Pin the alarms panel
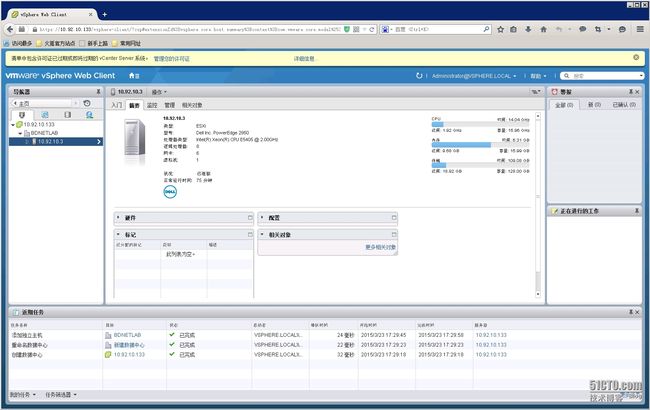650x410 pixels. point(631,92)
